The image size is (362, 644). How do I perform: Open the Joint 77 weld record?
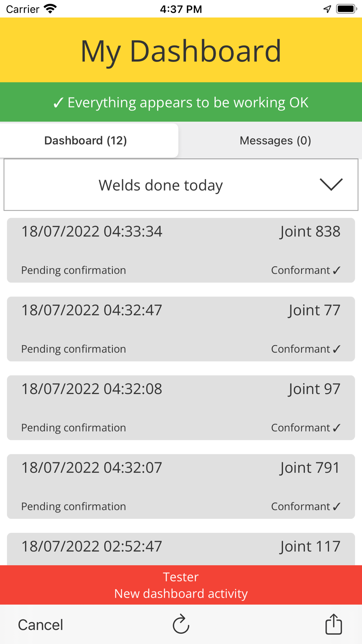(181, 329)
